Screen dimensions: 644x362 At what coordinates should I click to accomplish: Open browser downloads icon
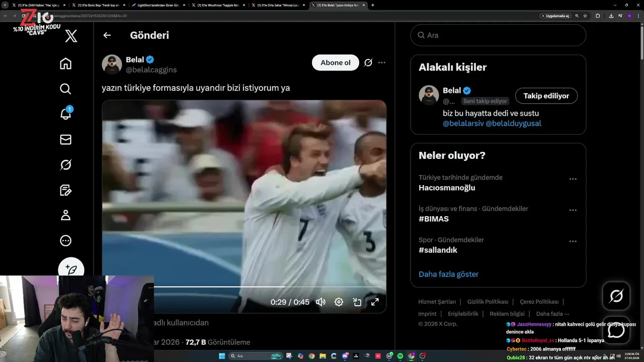coord(611,16)
